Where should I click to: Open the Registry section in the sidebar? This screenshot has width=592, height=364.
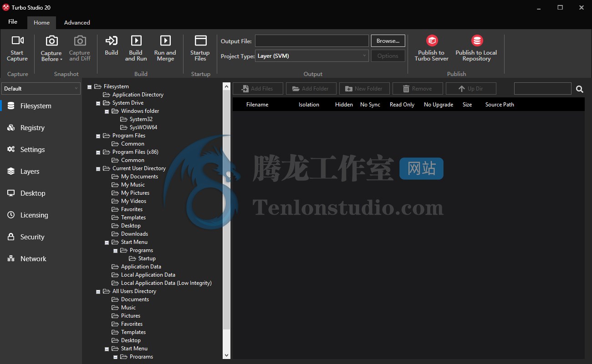click(x=41, y=128)
